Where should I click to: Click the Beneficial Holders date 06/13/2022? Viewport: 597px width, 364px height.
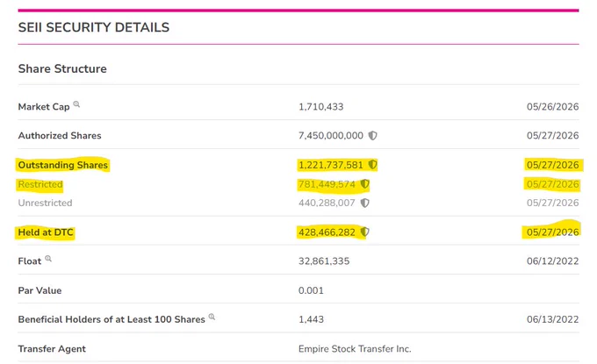(552, 319)
